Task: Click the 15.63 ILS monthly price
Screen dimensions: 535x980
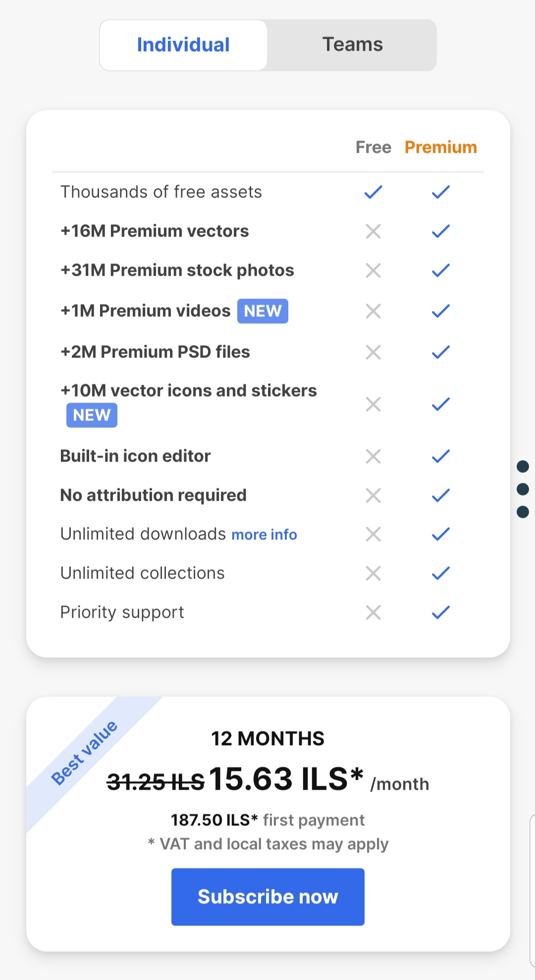Action: pyautogui.click(x=286, y=779)
